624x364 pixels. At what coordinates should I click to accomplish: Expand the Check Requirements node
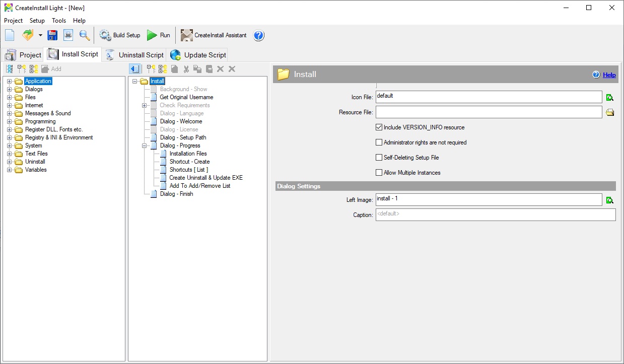tap(144, 105)
